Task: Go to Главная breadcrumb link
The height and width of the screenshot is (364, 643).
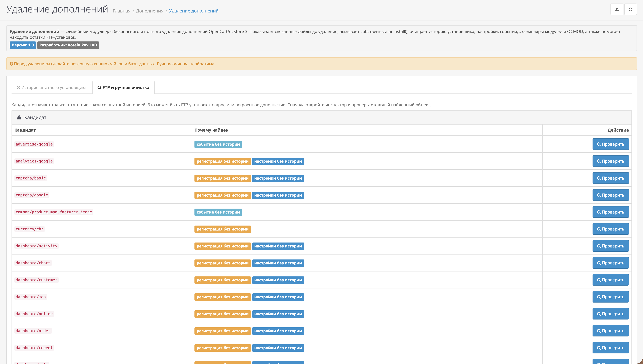Action: tap(121, 11)
